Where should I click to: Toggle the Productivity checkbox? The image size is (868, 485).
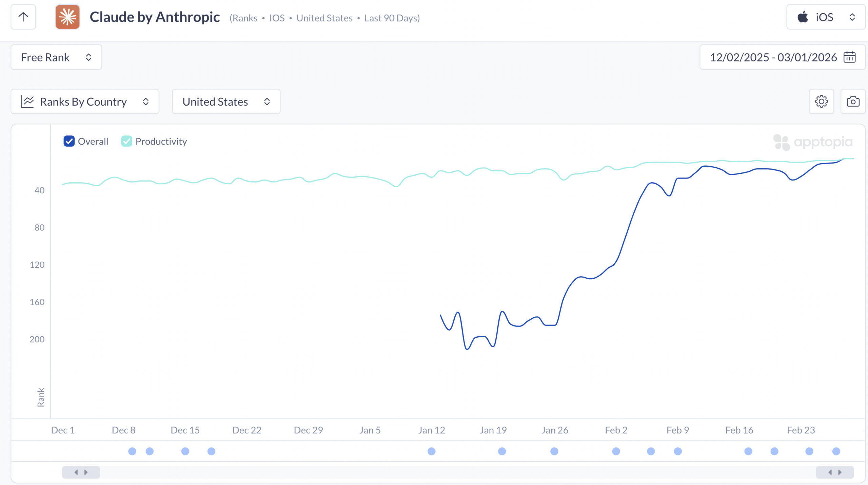[126, 141]
